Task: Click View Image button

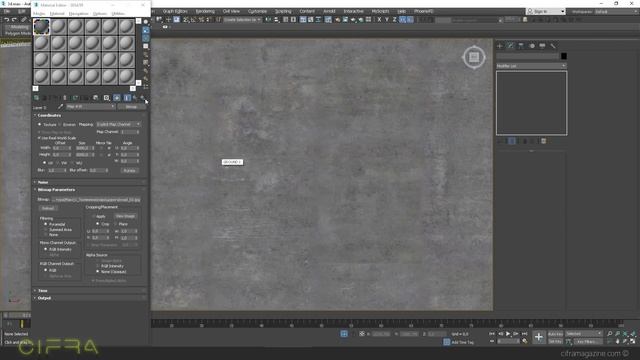Action: [125, 216]
